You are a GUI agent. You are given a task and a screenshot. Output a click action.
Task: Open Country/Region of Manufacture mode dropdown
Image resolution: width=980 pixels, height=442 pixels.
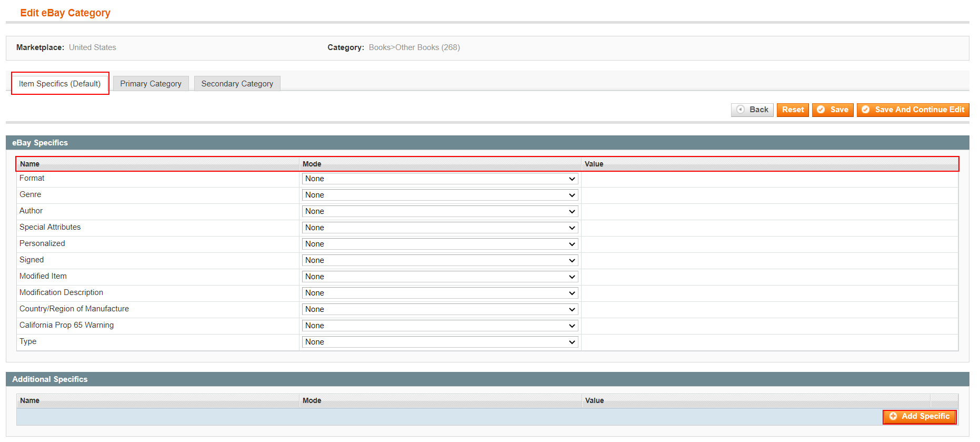click(x=440, y=309)
